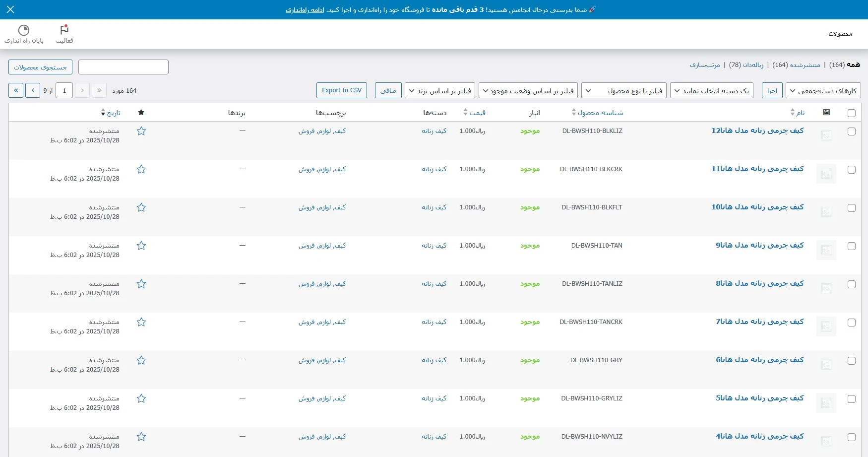This screenshot has width=868, height=457.
Task: Click the Export to CSV button
Action: (x=341, y=90)
